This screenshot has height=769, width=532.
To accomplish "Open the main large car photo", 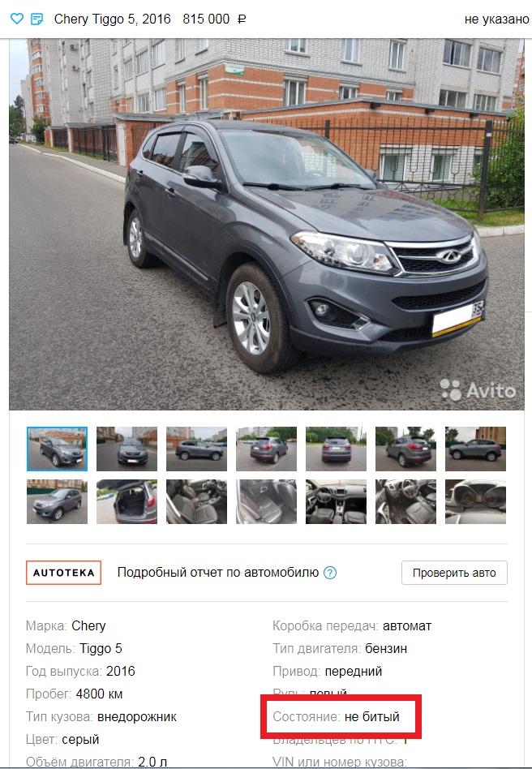I will [267, 224].
